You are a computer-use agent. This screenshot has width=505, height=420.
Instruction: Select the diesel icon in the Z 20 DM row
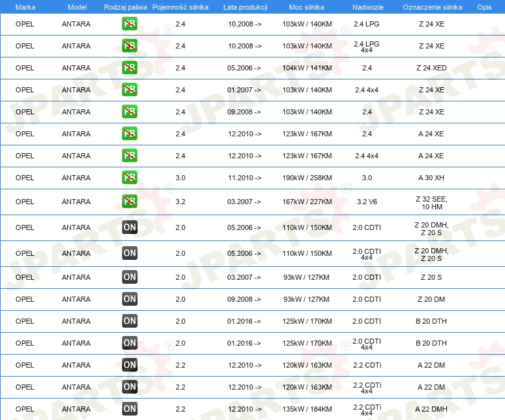click(130, 299)
